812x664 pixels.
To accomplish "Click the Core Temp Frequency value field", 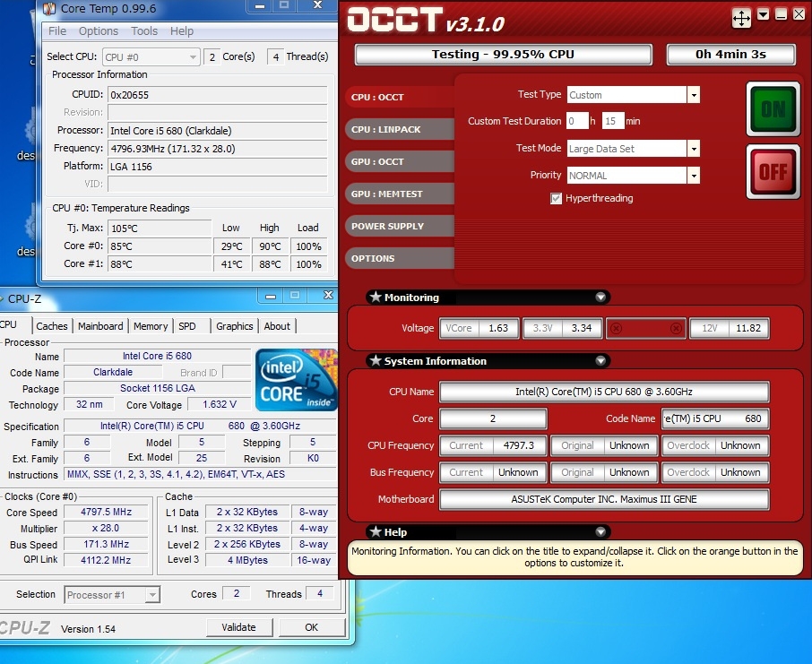I will pos(218,149).
